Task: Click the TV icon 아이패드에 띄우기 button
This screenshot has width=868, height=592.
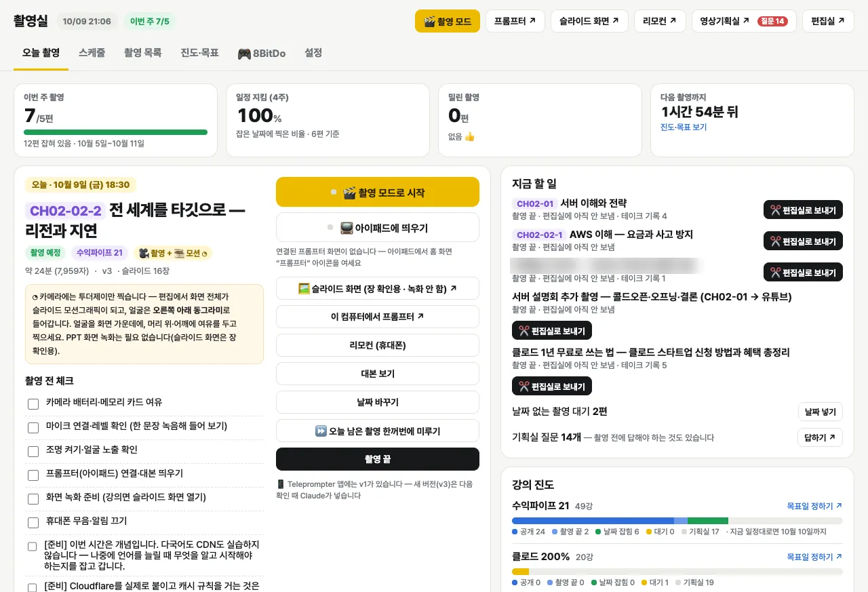Action: click(378, 227)
